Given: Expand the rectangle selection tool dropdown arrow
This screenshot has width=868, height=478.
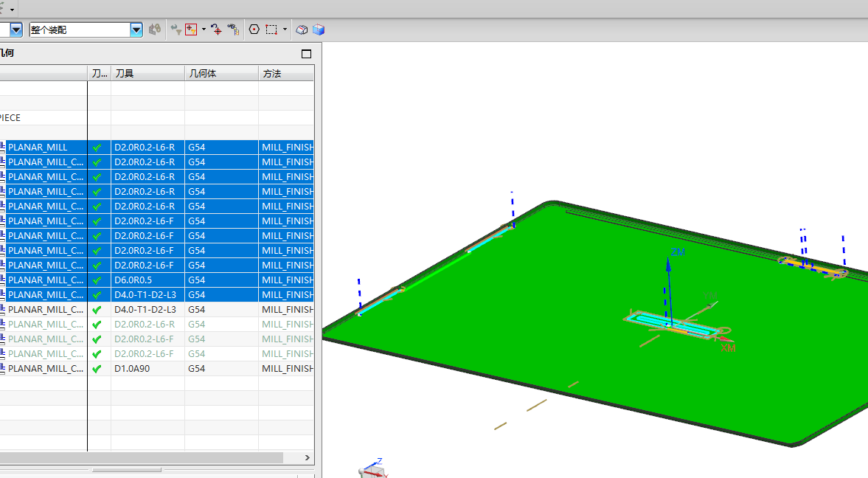Looking at the screenshot, I should tap(285, 30).
